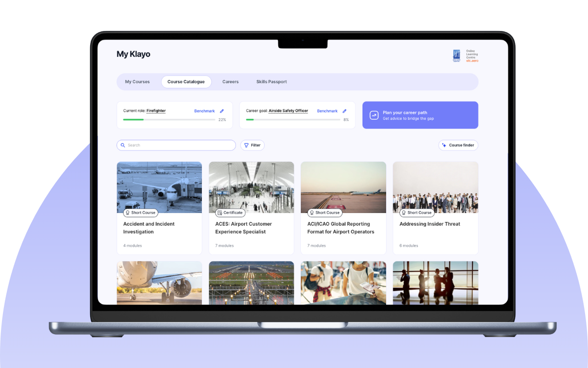Click Accident and Incident Investigation title
This screenshot has height=368, width=588.
tap(149, 228)
